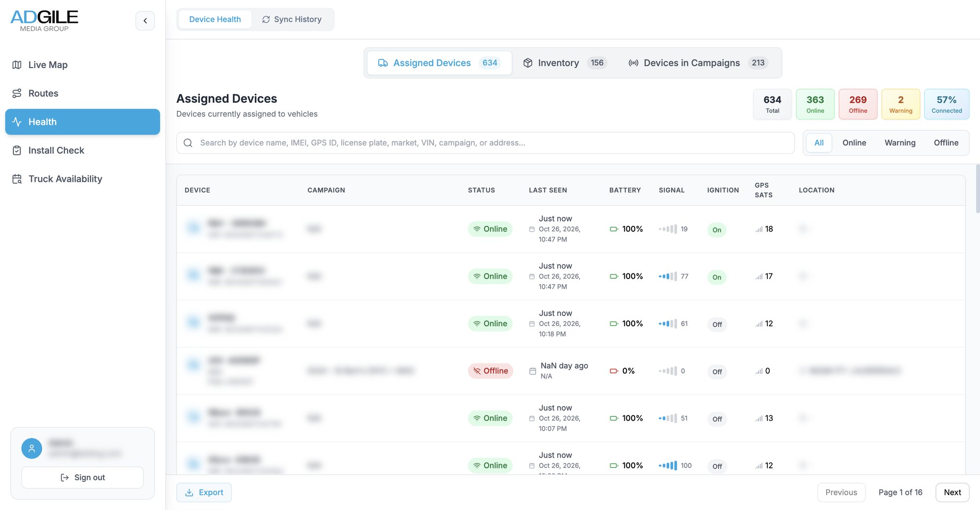Go to the Next page
Image resolution: width=980 pixels, height=510 pixels.
coord(952,492)
